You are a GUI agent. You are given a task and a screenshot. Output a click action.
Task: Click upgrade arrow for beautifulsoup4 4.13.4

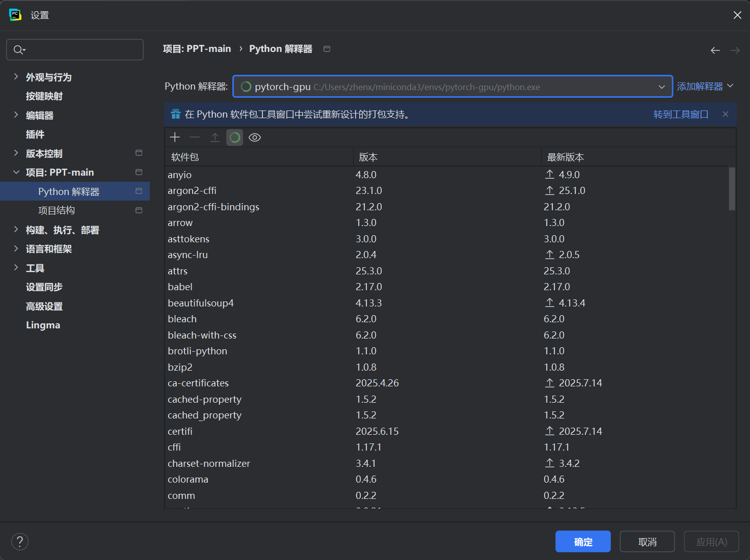pyautogui.click(x=550, y=302)
